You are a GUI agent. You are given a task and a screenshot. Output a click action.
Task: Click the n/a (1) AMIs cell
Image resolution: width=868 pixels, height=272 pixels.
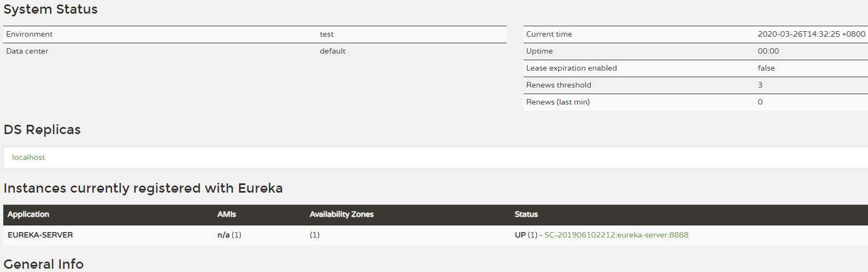click(229, 235)
